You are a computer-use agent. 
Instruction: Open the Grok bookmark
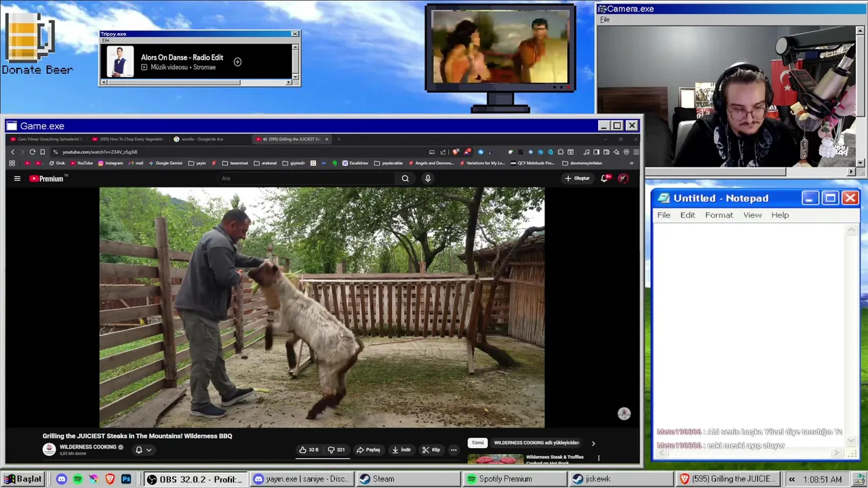tap(57, 163)
